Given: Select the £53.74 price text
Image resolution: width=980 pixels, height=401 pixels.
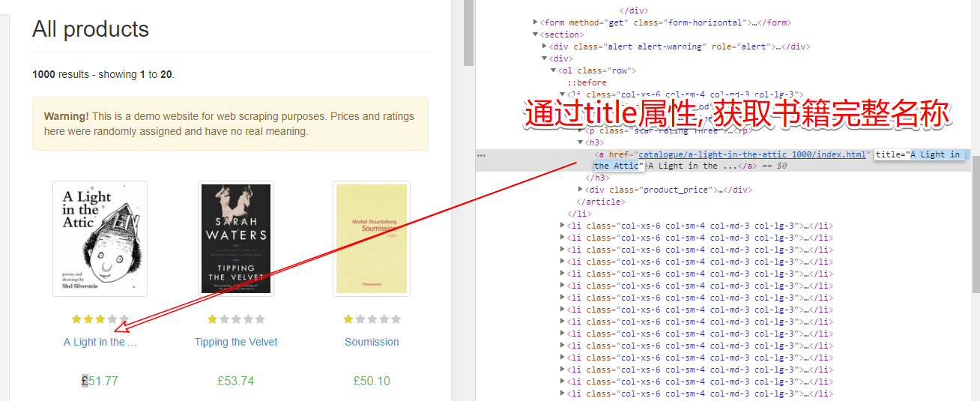Looking at the screenshot, I should [x=236, y=381].
